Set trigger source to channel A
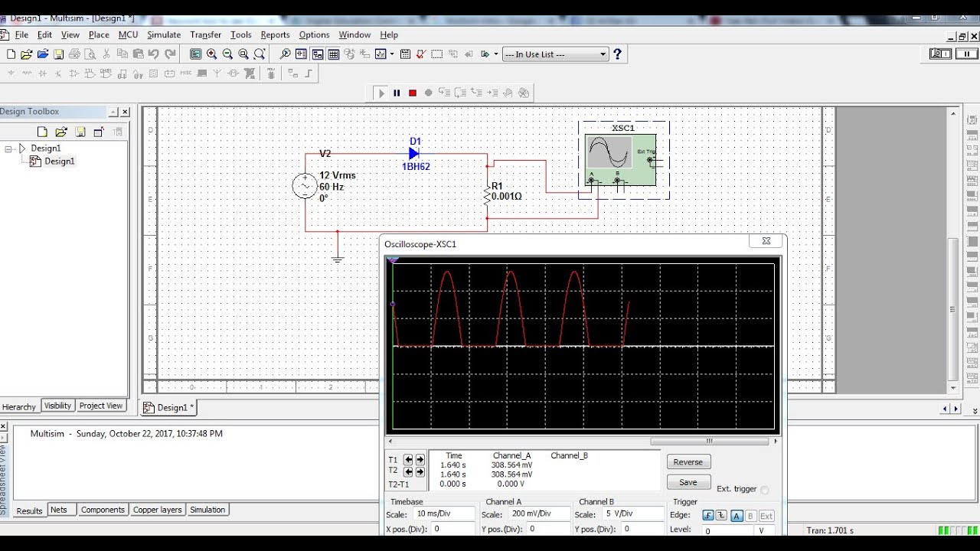This screenshot has height=551, width=980. tap(736, 516)
